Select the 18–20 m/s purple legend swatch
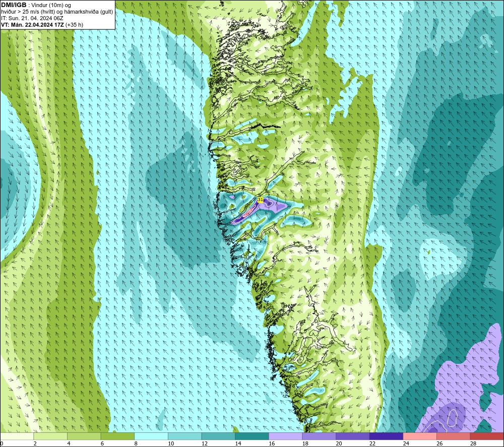This screenshot has width=504, height=447. coord(319,436)
